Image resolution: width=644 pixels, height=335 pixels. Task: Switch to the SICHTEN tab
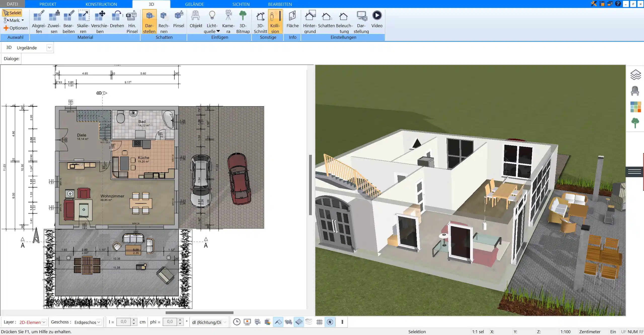[x=241, y=4]
